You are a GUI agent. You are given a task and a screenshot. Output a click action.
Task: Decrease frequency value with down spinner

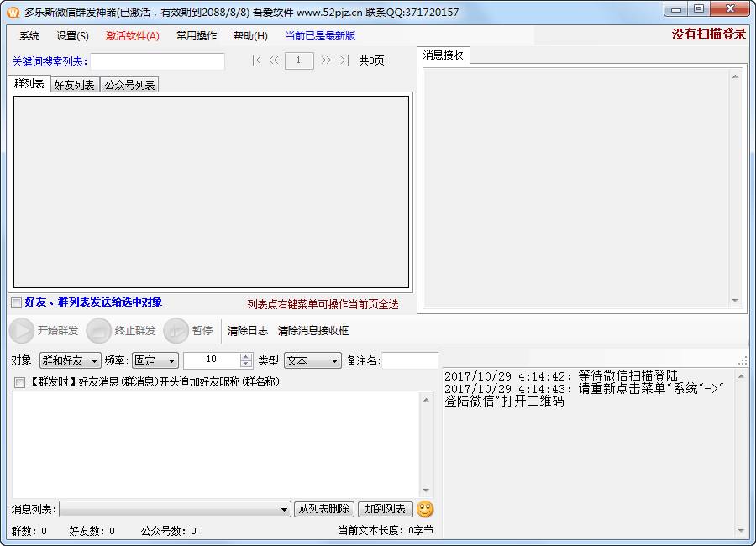point(246,365)
